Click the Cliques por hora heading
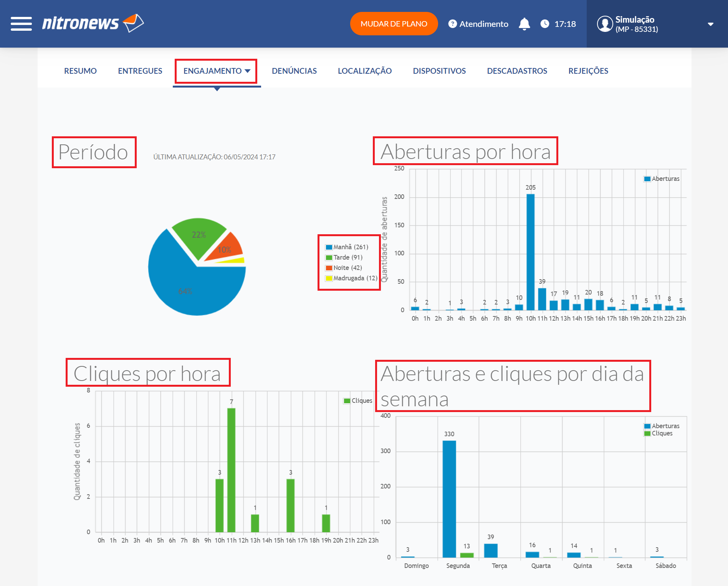The height and width of the screenshot is (586, 728). (147, 373)
